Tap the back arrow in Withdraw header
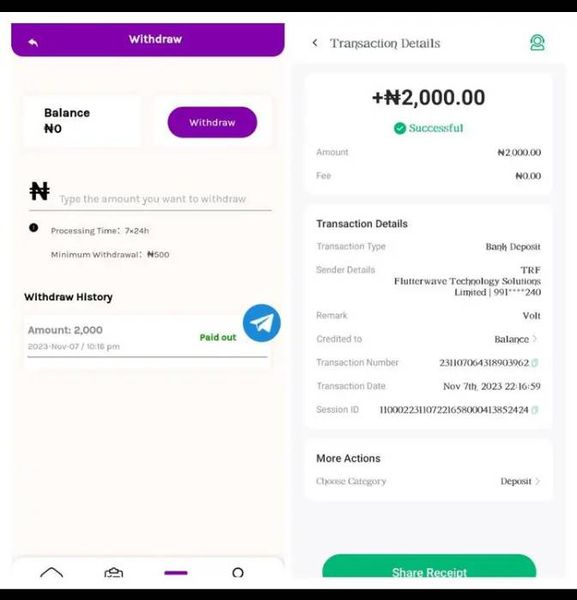Viewport: 577px width, 600px height. 33,42
